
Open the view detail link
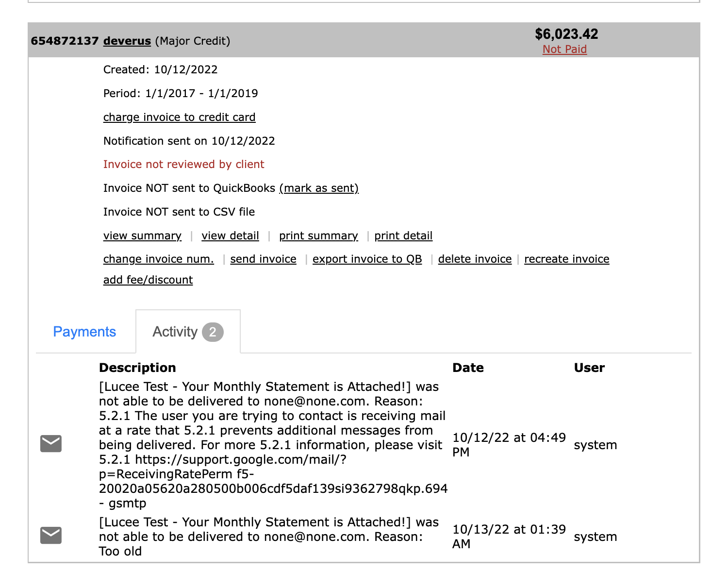pos(231,236)
